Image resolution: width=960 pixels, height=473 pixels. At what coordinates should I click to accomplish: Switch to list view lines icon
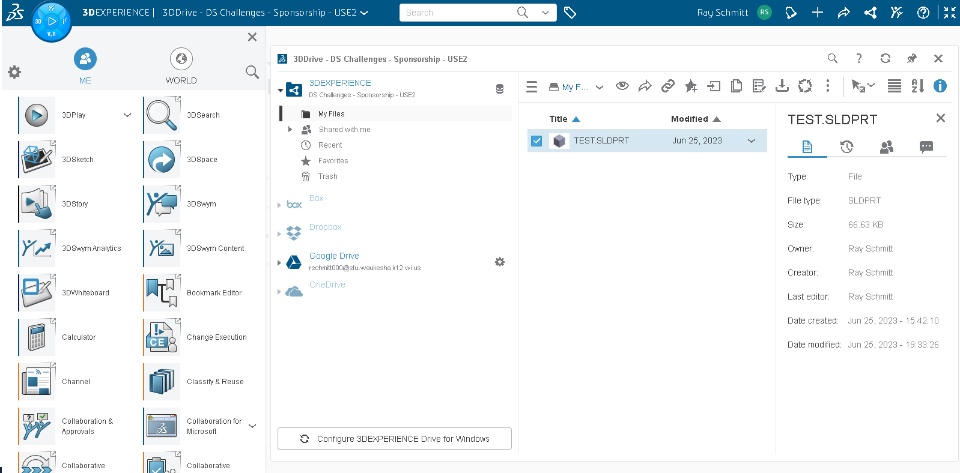point(894,86)
